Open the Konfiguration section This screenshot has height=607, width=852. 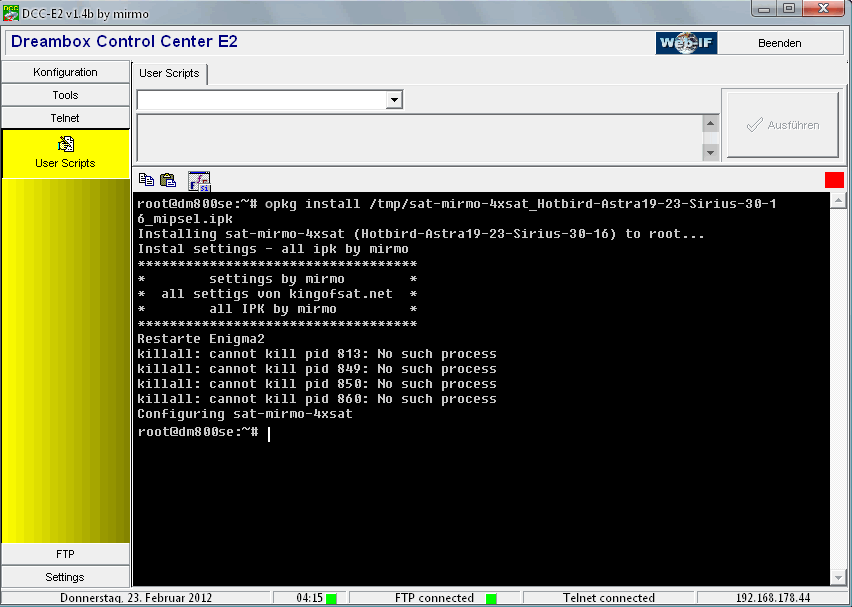pyautogui.click(x=65, y=72)
